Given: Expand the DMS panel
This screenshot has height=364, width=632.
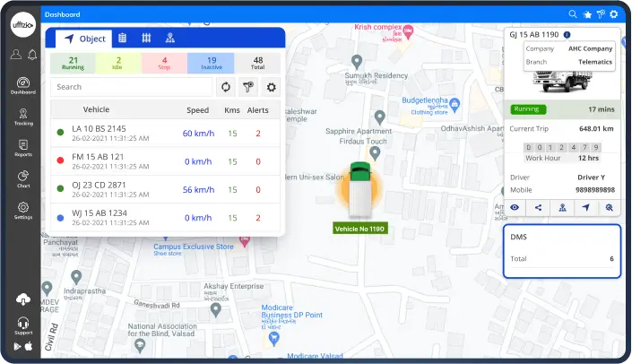Looking at the screenshot, I should (x=561, y=250).
